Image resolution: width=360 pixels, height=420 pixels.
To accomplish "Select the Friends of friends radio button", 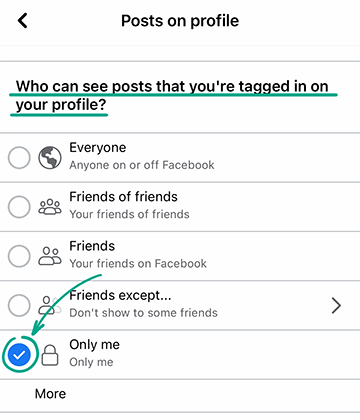I will pos(19,207).
